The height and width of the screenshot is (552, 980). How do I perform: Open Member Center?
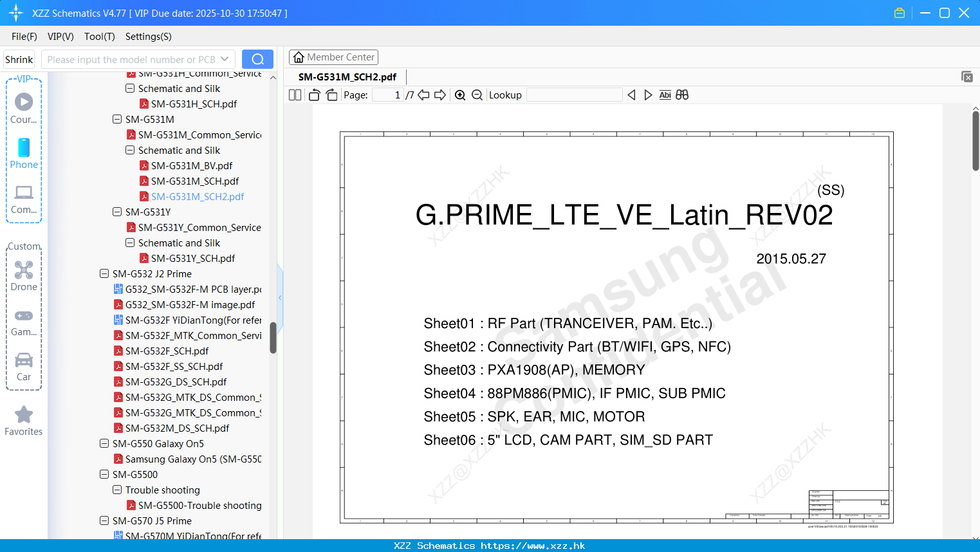333,57
